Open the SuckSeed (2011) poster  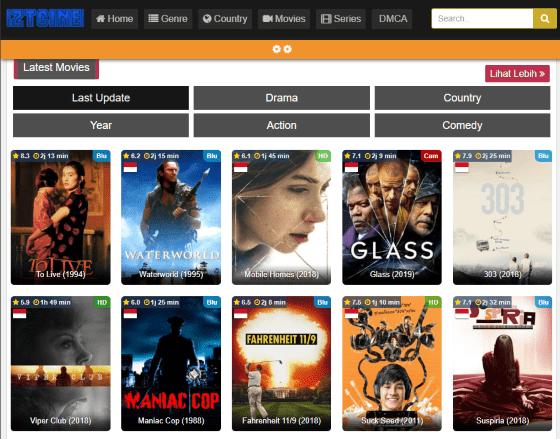pos(392,363)
